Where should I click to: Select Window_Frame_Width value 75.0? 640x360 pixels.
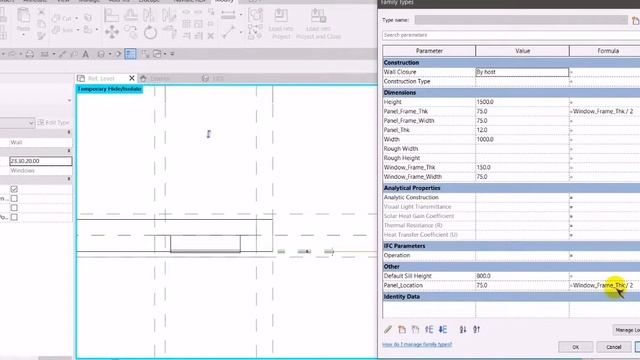[522, 177]
